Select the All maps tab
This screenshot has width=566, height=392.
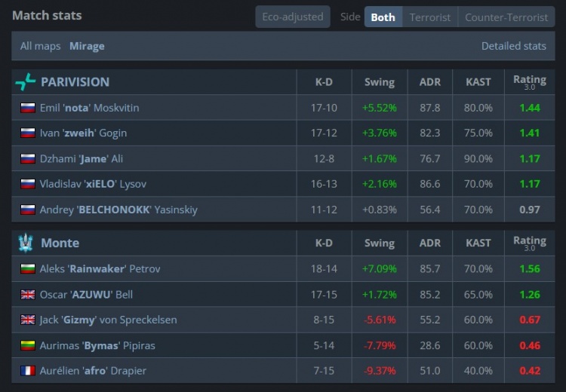41,46
